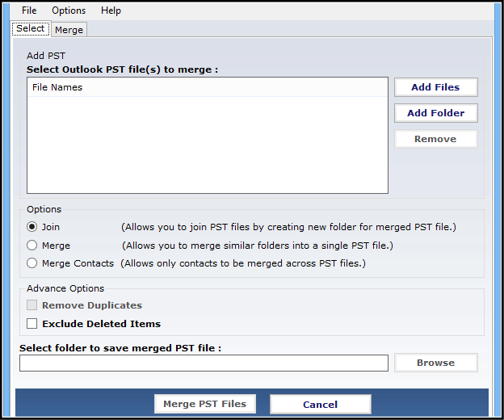Click the Cancel button
504x420 pixels.
click(320, 405)
